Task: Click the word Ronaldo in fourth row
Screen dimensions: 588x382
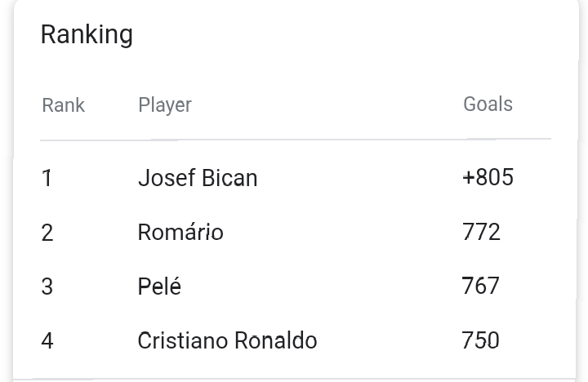Action: pos(276,340)
